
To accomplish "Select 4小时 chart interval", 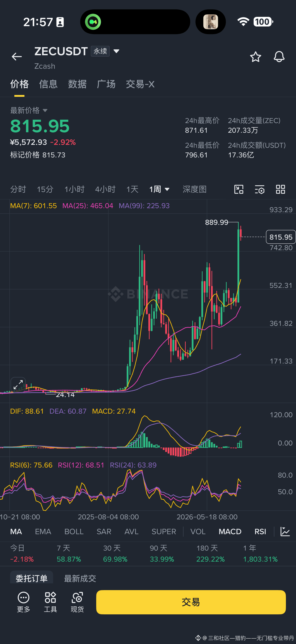I will 105,189.
